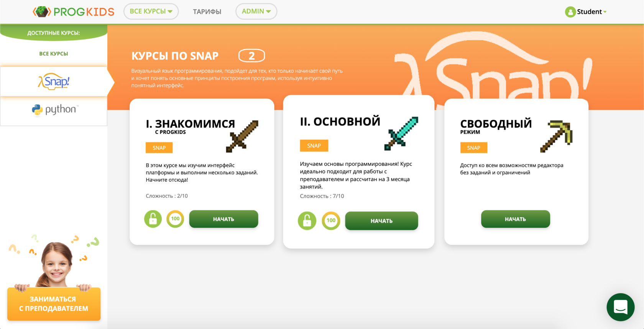Expand the Все курсы dropdown
644x329 pixels.
(x=151, y=12)
